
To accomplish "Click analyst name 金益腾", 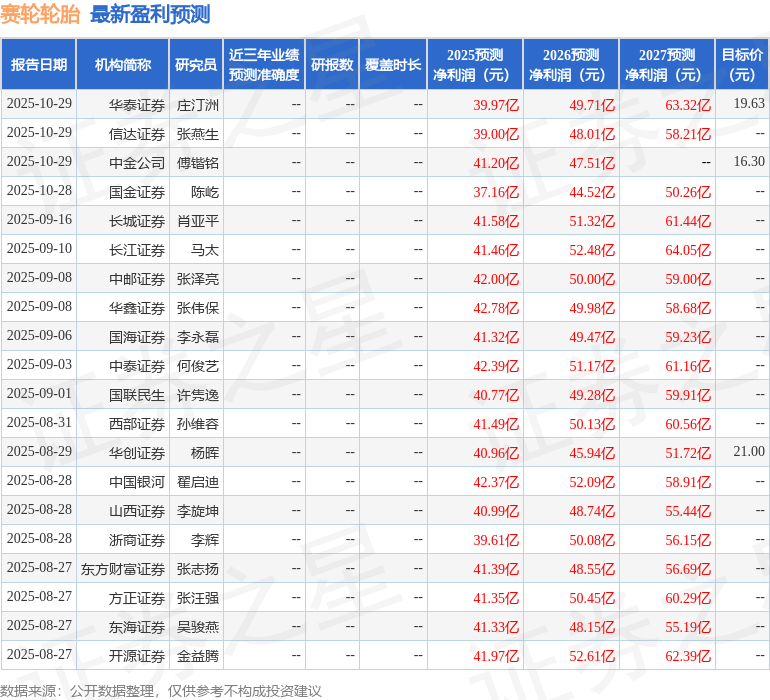I will (x=198, y=656).
